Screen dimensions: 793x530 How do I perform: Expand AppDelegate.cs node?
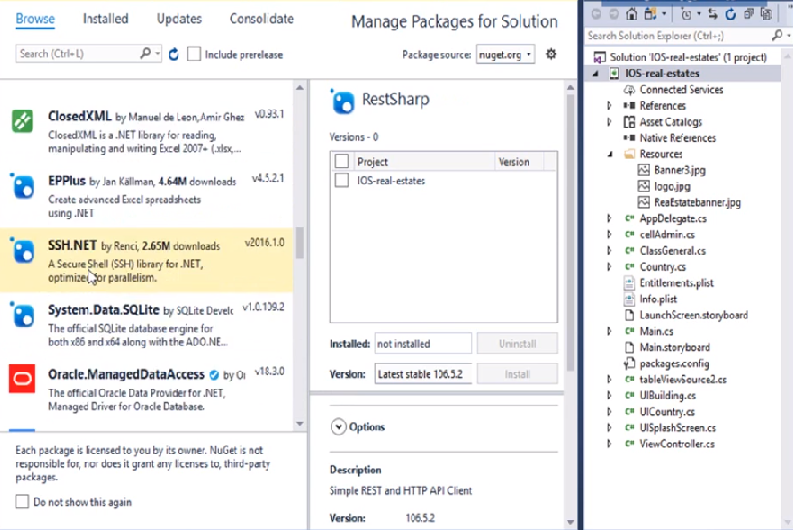click(609, 218)
